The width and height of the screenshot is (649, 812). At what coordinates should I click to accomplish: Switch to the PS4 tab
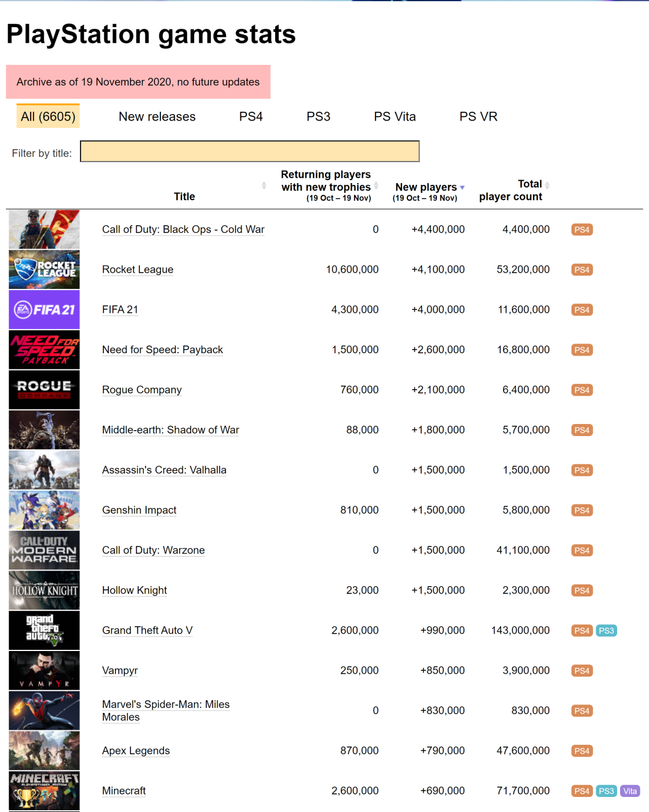pyautogui.click(x=251, y=117)
